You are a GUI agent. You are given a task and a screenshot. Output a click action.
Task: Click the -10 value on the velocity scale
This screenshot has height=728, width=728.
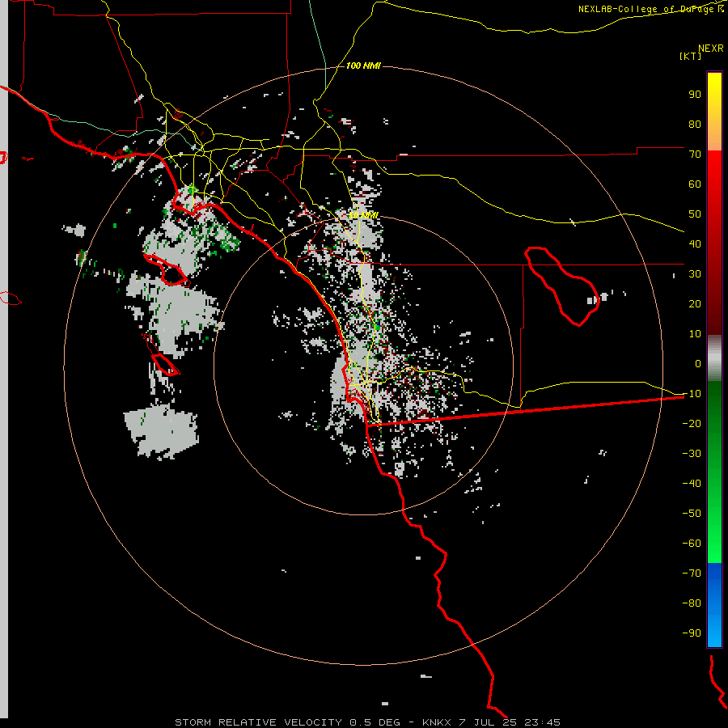pyautogui.click(x=692, y=394)
